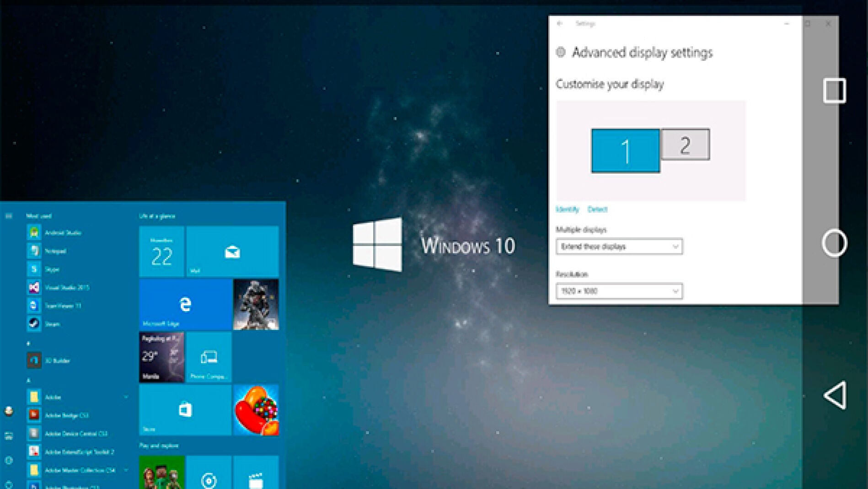The width and height of the screenshot is (868, 489).
Task: Tap the Android home circle button
Action: 835,243
